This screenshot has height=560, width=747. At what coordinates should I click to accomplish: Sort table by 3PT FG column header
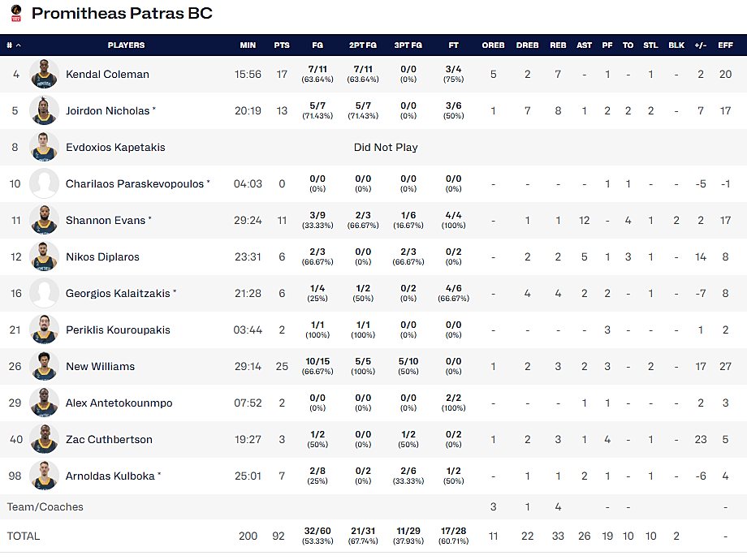408,45
